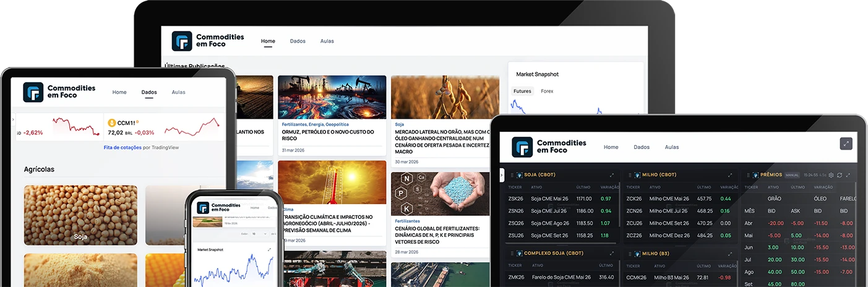Click the CCM1! coin icon in the ticker tape
This screenshot has height=287, width=868.
[x=113, y=123]
